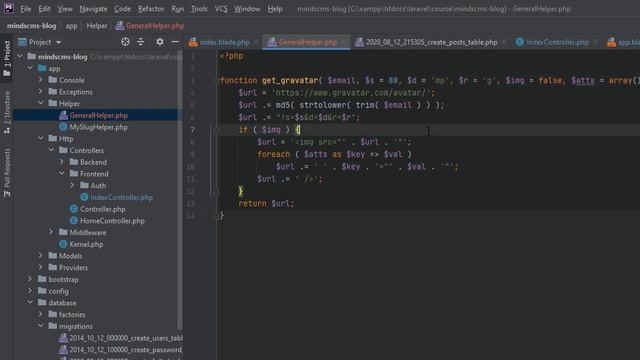Open the Run menu
The width and height of the screenshot is (640, 360).
click(x=178, y=9)
